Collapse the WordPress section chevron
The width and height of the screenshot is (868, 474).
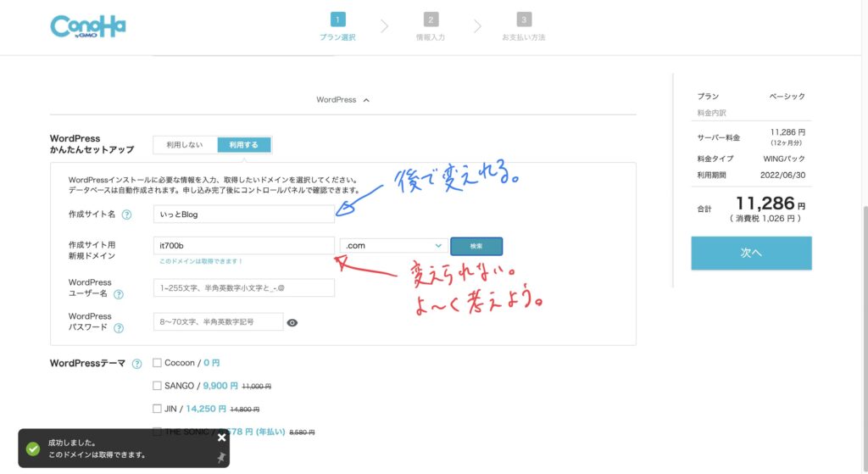click(x=366, y=100)
